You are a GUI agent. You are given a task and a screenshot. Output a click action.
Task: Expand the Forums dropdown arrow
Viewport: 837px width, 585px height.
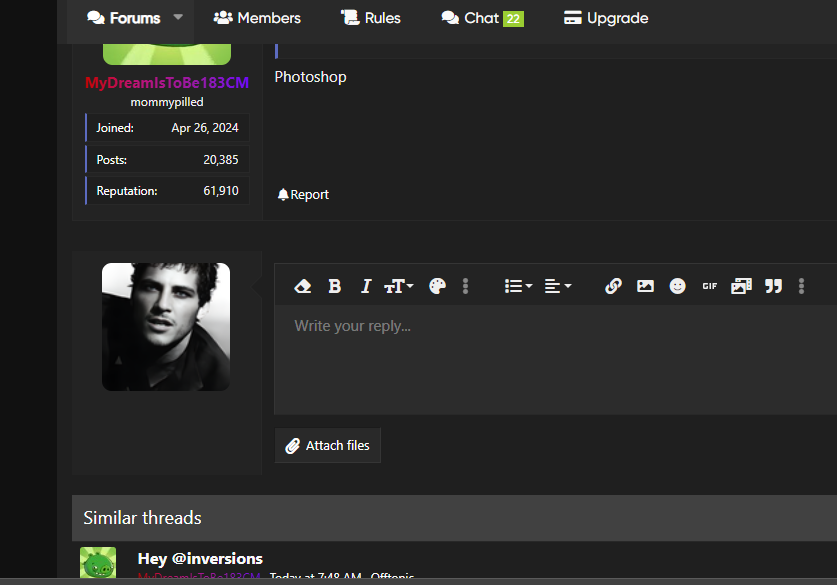178,18
